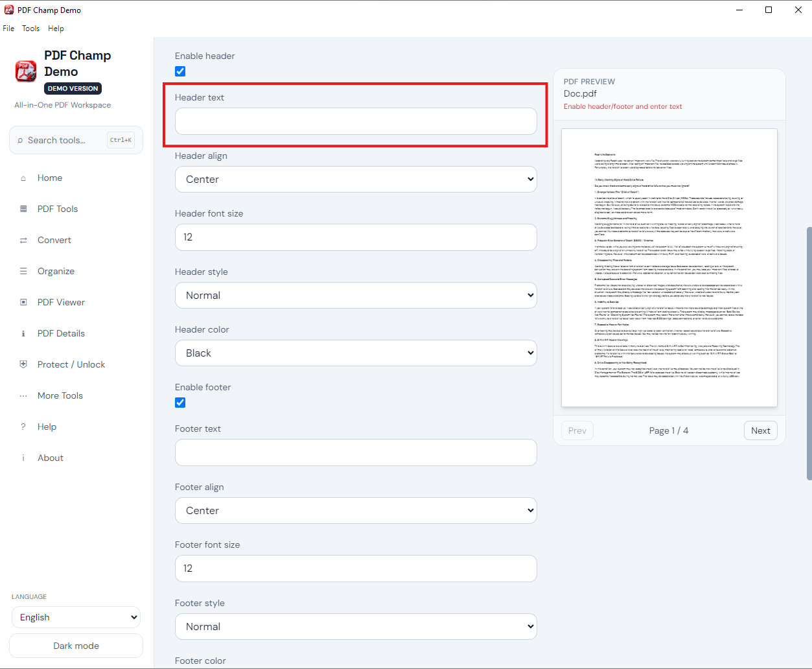Click the PDF PREVIEW heading
812x669 pixels.
[589, 82]
